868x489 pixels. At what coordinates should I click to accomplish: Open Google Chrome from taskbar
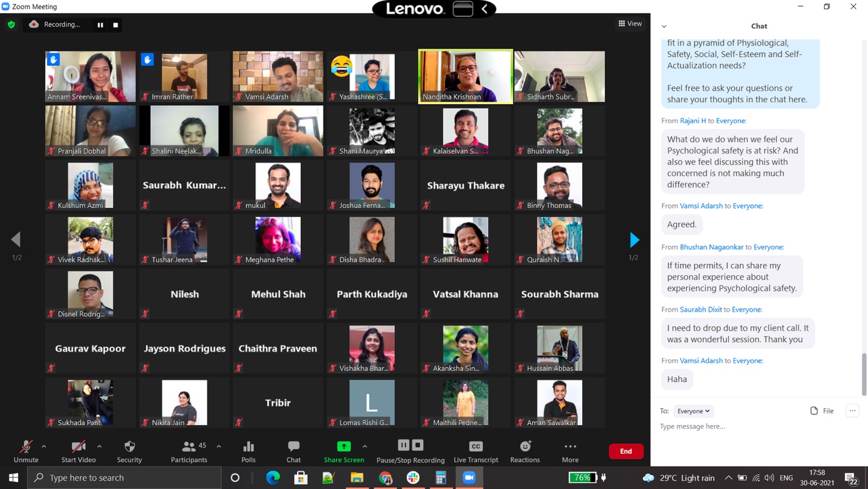point(385,478)
